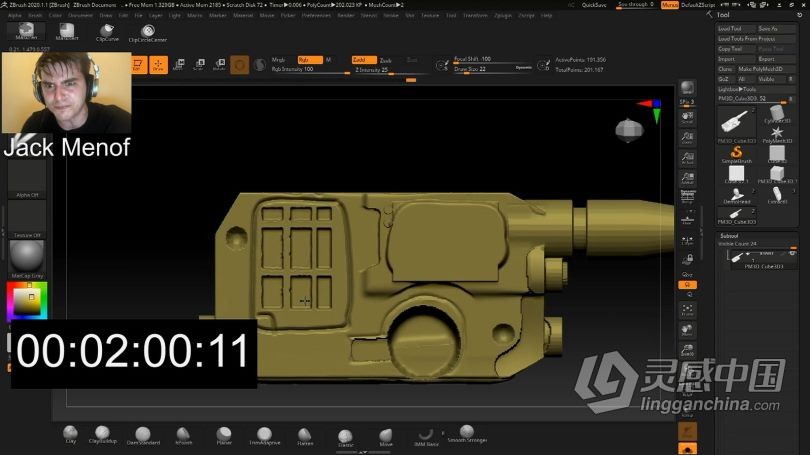
Task: Open the Preferences menu
Action: 316,15
